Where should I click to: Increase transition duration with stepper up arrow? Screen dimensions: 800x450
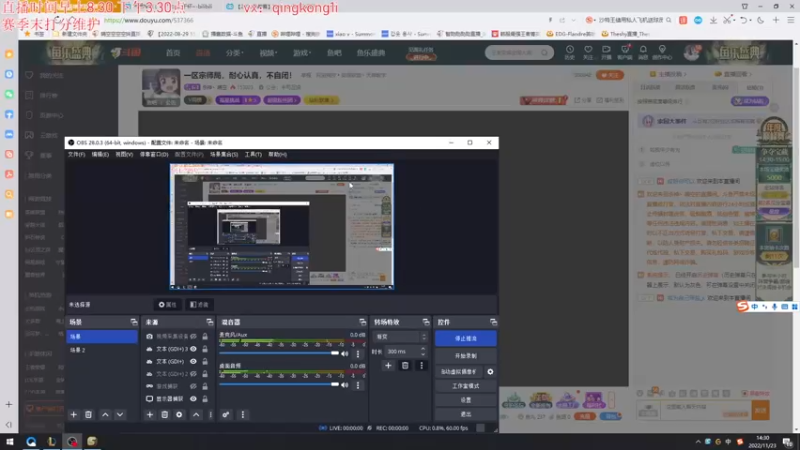[423, 348]
